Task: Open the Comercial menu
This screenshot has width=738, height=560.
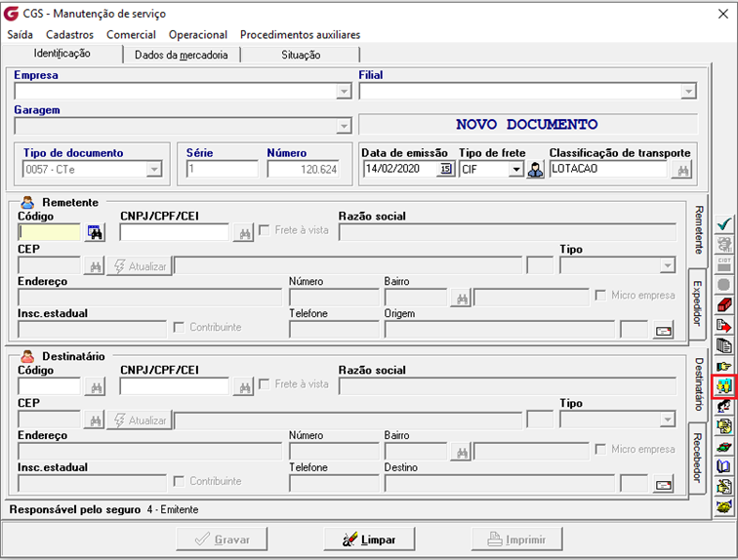Action: 131,35
